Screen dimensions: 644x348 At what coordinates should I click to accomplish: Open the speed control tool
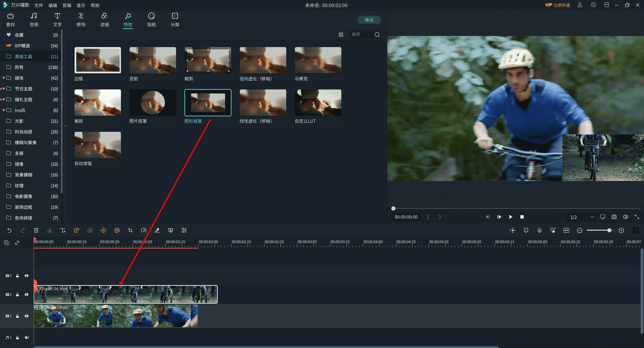[144, 230]
